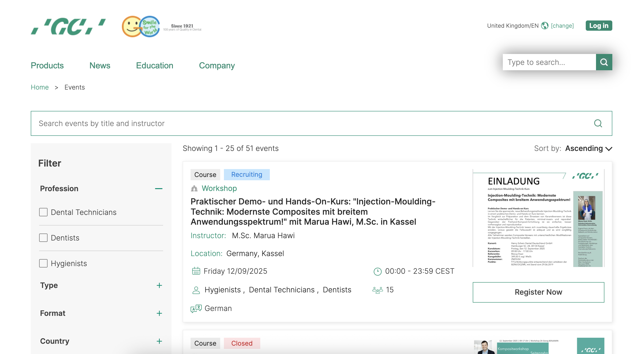Screen dimensions: 644x354
Task: Click the clock icon beside event time
Action: click(377, 271)
